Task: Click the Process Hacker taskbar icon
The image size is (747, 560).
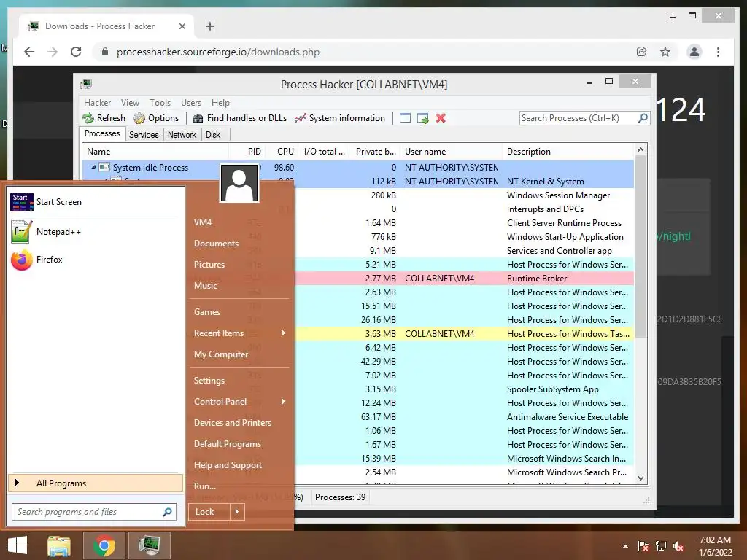Action: point(150,545)
